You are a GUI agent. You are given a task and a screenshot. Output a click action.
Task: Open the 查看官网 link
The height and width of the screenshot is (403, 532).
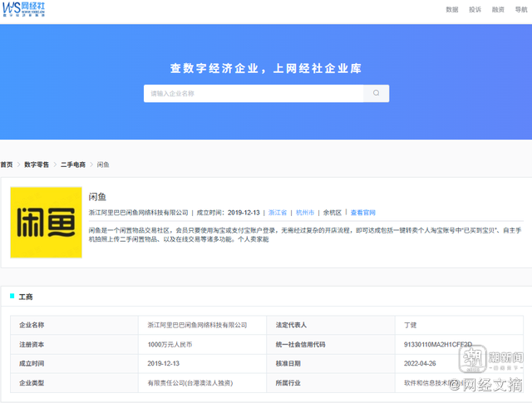(x=363, y=213)
